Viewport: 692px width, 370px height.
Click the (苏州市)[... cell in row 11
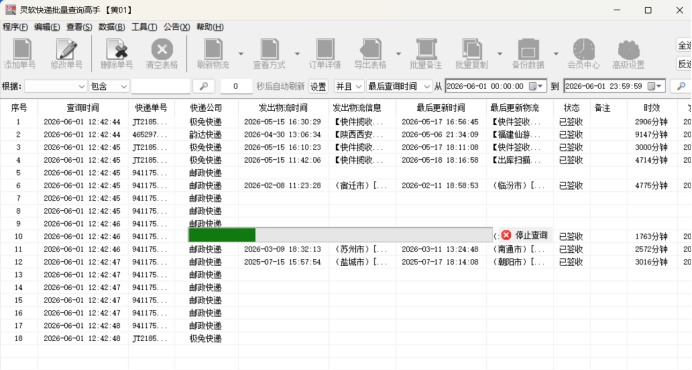[x=361, y=249]
